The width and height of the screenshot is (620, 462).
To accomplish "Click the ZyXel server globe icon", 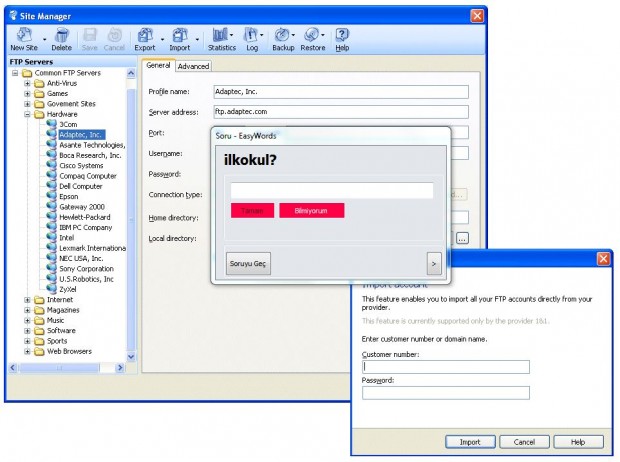I will (x=51, y=288).
